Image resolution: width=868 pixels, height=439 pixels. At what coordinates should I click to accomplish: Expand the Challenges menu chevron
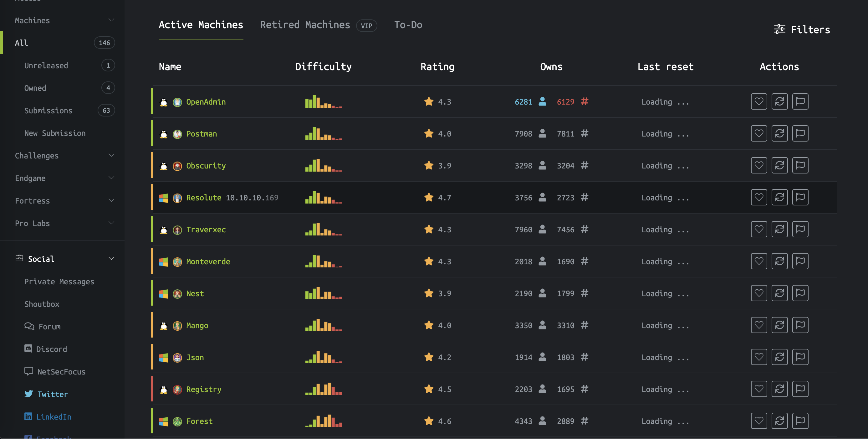click(x=111, y=155)
